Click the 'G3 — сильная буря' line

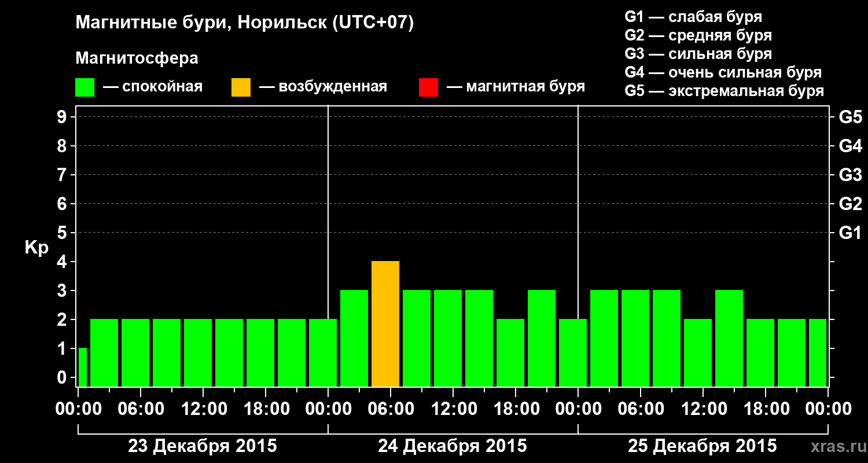698,54
